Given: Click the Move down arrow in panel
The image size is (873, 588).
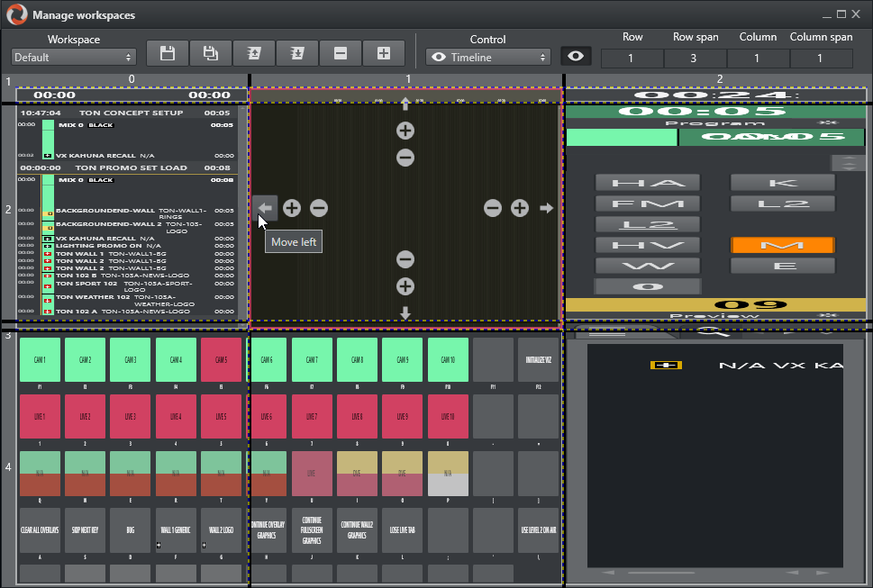Looking at the screenshot, I should pyautogui.click(x=405, y=313).
